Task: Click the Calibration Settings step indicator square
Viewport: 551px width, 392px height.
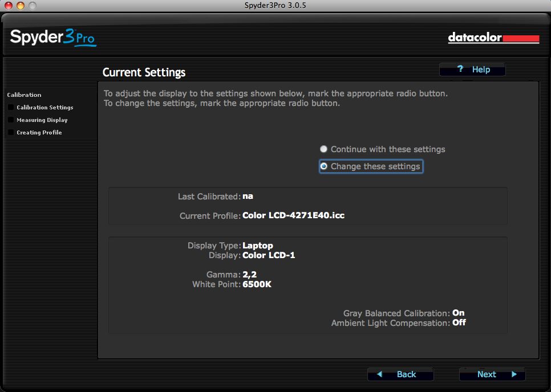Action: coord(11,107)
